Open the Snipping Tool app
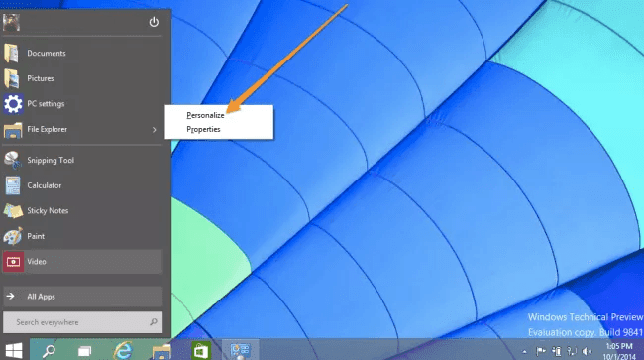644x360 pixels. (82, 161)
